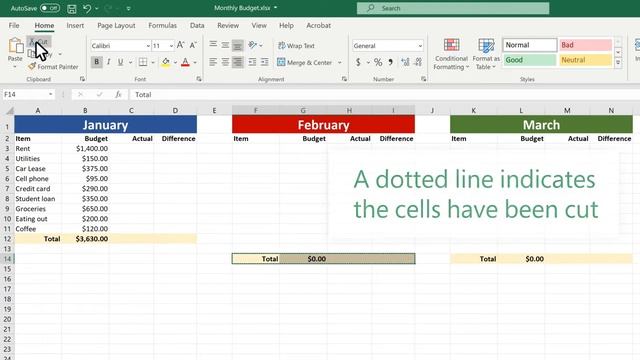This screenshot has width=640, height=360.
Task: Click the Orientation text angle icon
Action: 253,45
